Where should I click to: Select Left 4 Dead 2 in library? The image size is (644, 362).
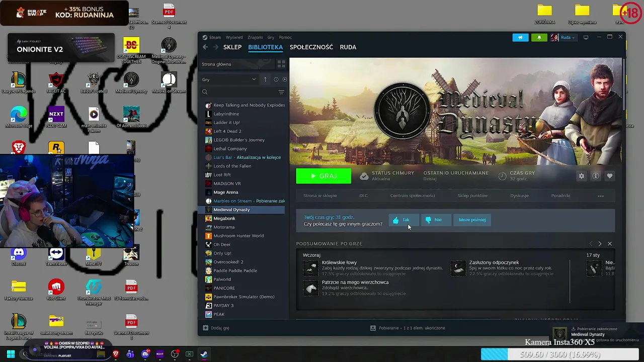245,131
